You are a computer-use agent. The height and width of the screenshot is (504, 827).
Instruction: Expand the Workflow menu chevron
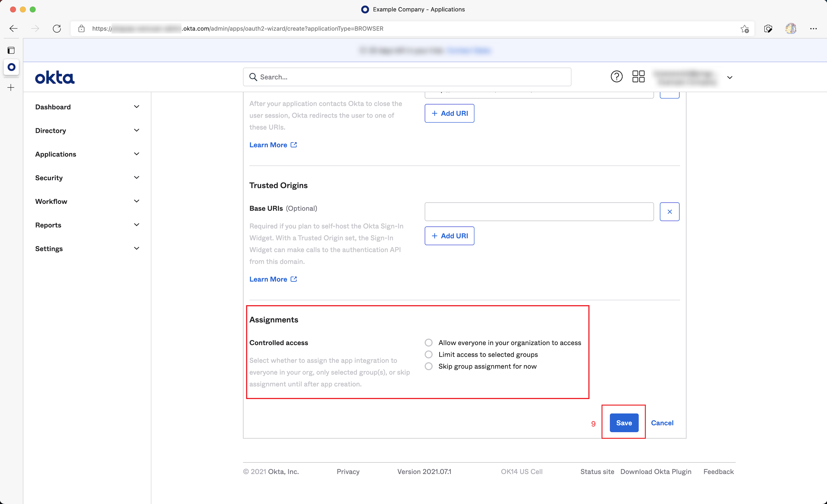click(x=137, y=201)
